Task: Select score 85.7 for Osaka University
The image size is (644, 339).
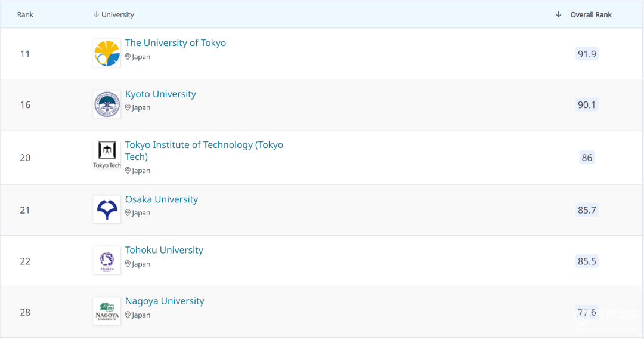Action: [587, 210]
